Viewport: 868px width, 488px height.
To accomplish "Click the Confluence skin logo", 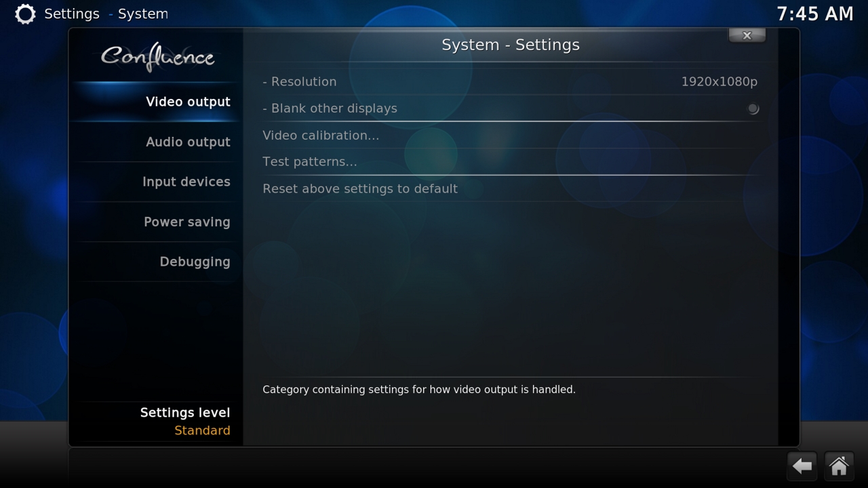I will (157, 58).
